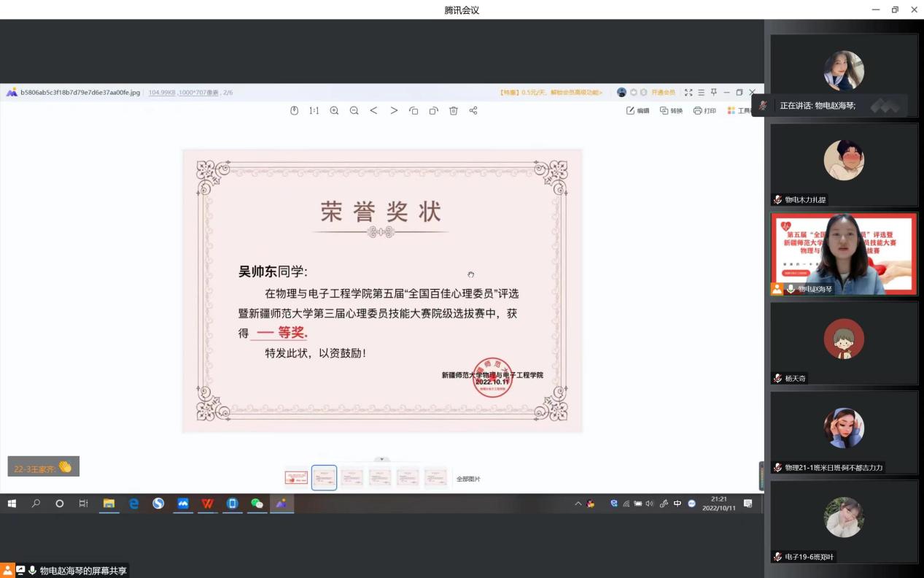Viewport: 924px width, 578px height.
Task: Open 编辑 edit tool
Action: [637, 111]
